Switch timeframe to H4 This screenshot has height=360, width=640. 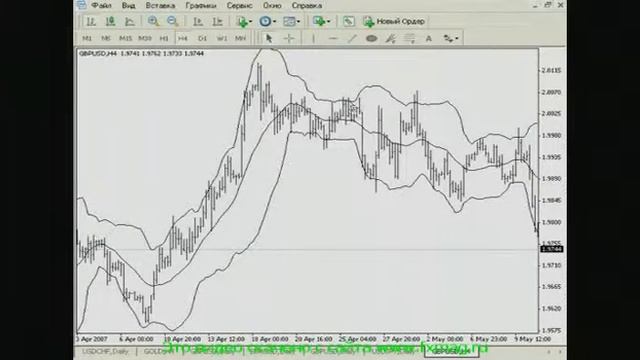(183, 38)
